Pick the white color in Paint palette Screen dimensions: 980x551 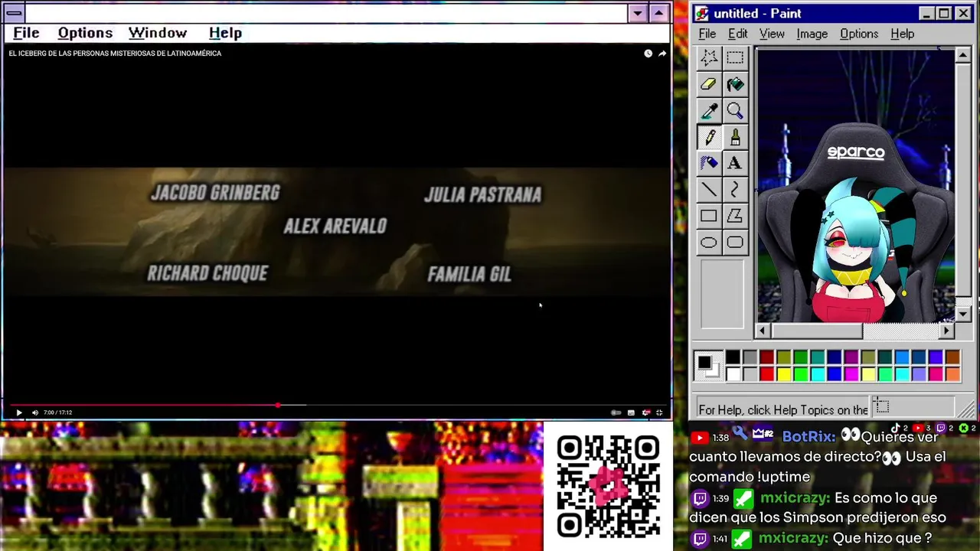point(733,373)
